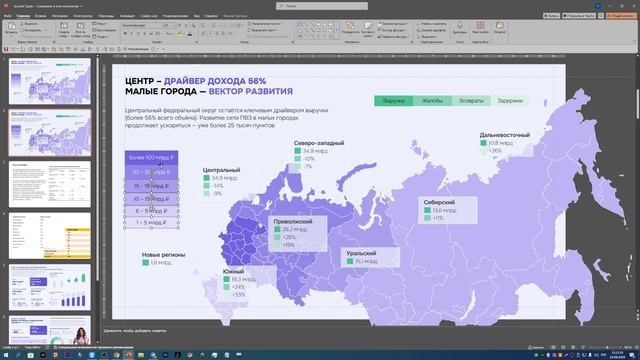The image size is (640, 360).
Task: Open the Переходы ribbon tab
Action: 106,16
